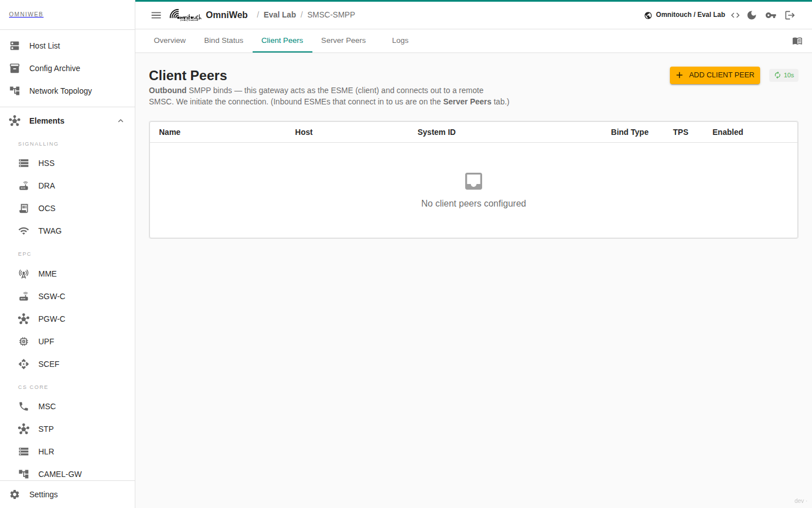Switch to the Bind Status tab
812x508 pixels.
point(224,41)
